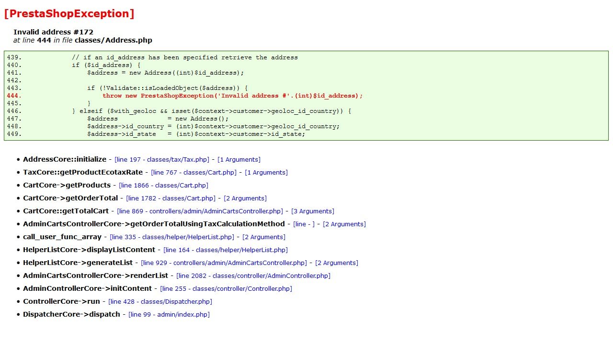This screenshot has width=613, height=364.
Task: Open the line 869 AdminCartsController.php link
Action: (200, 211)
